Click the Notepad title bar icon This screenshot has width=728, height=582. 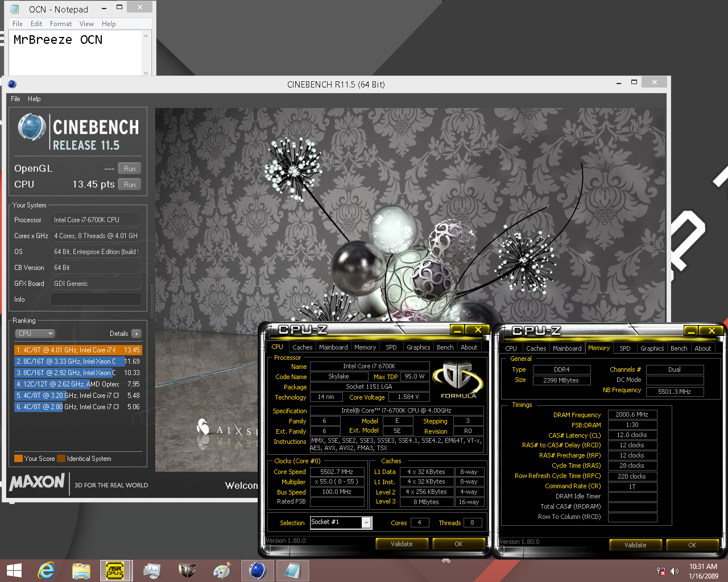tap(15, 9)
